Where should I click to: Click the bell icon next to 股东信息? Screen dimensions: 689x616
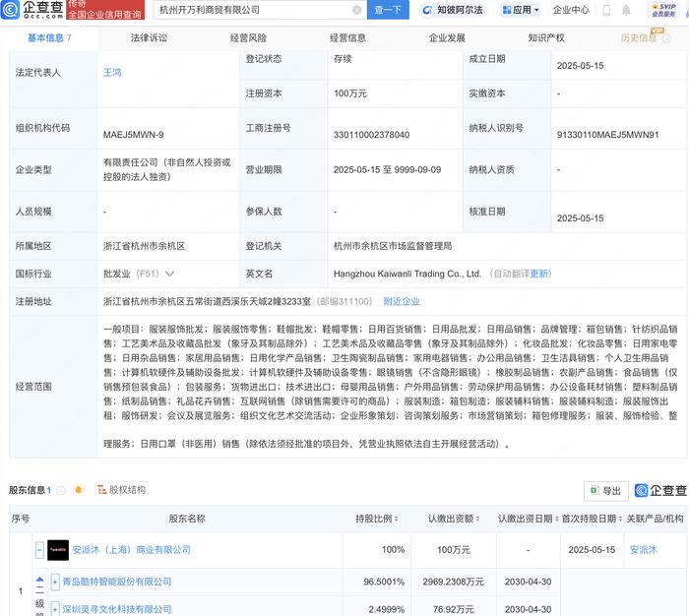pyautogui.click(x=79, y=490)
